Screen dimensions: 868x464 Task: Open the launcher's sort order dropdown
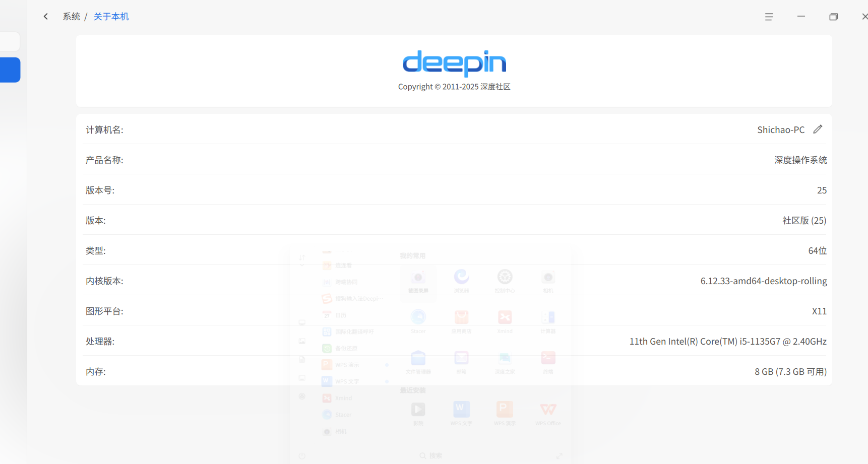[x=302, y=260]
